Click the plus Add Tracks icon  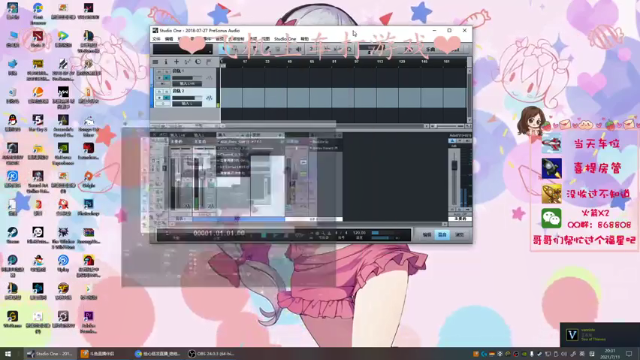point(176,62)
